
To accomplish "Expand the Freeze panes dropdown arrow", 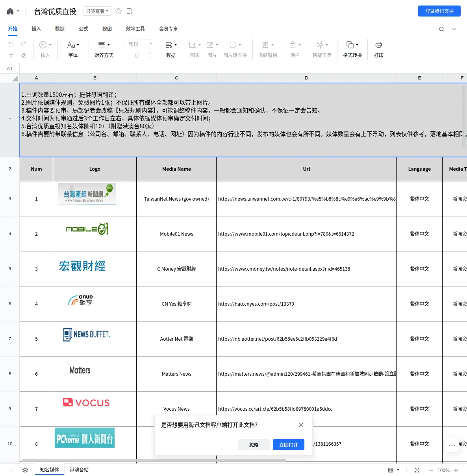I will tap(272, 45).
